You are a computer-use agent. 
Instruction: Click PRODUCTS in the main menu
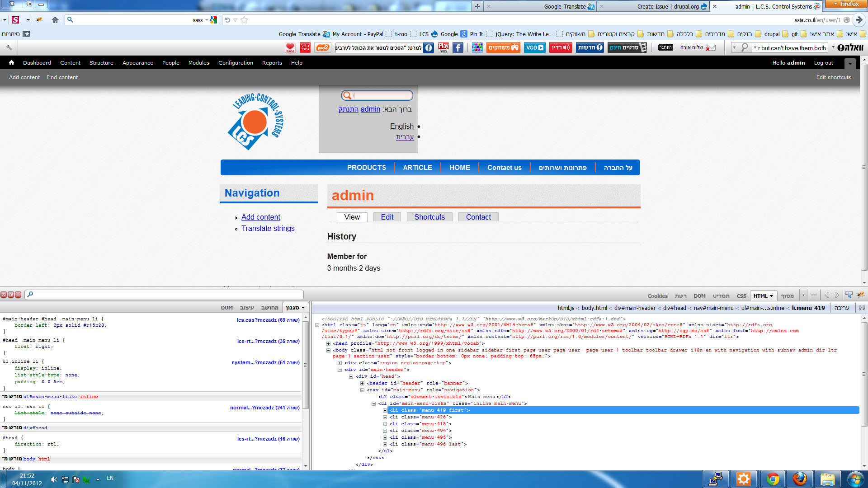[367, 168]
